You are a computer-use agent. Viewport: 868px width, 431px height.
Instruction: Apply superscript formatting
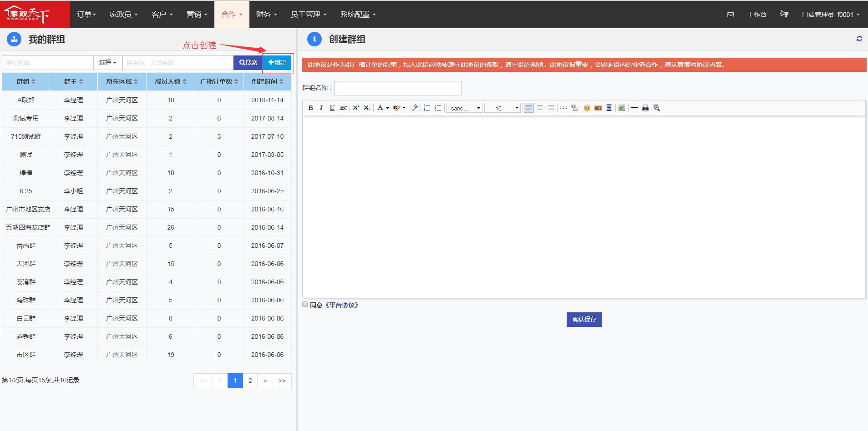click(356, 108)
